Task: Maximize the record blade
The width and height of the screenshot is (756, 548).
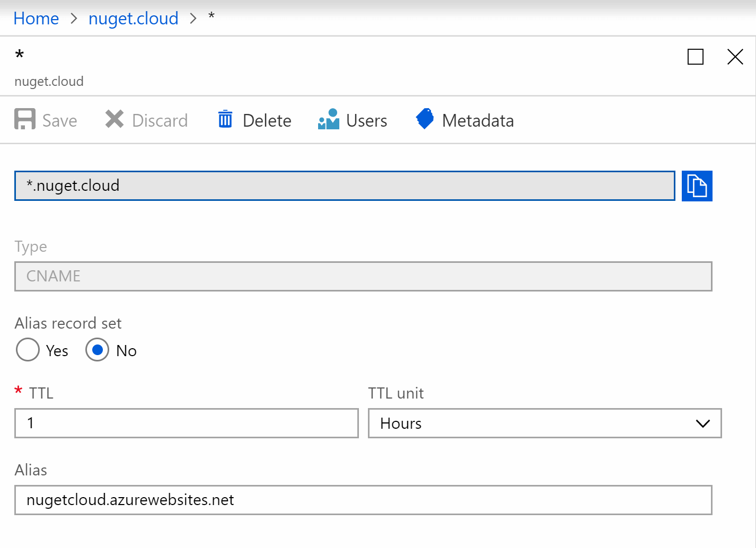Action: click(696, 57)
